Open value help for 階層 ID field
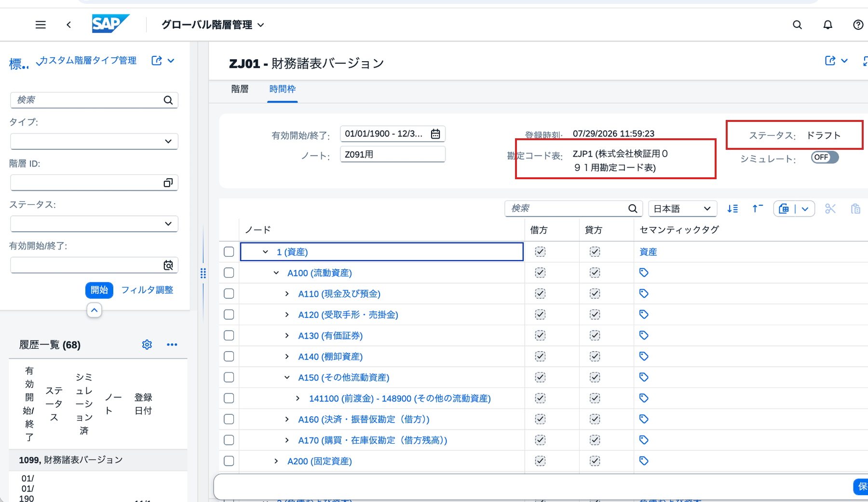Viewport: 868px width, 502px height. 168,183
